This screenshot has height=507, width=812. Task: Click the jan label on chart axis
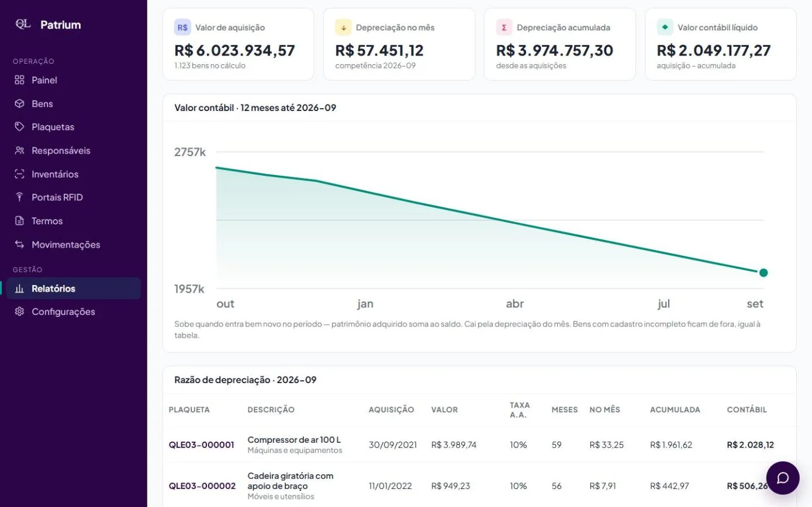pos(365,304)
